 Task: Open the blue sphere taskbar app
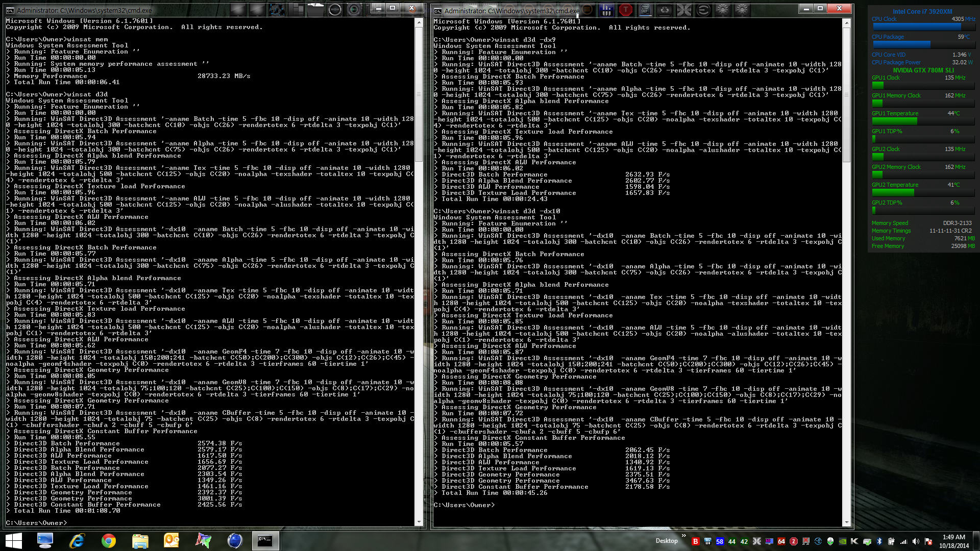[x=235, y=541]
